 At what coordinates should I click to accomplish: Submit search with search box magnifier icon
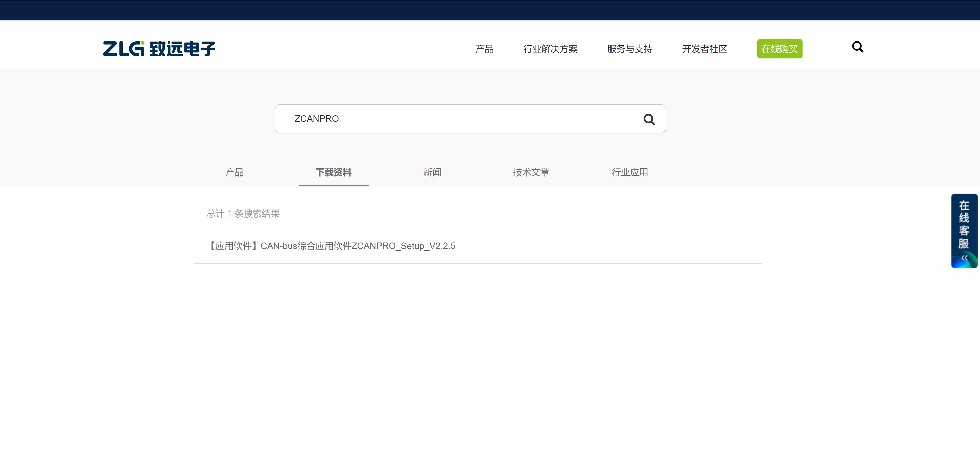(649, 119)
